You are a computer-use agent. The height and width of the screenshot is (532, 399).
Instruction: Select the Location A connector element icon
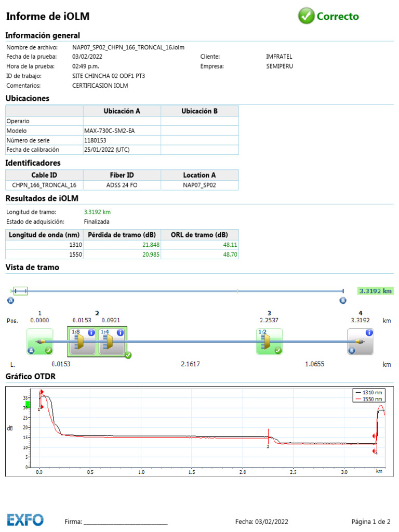tap(39, 341)
